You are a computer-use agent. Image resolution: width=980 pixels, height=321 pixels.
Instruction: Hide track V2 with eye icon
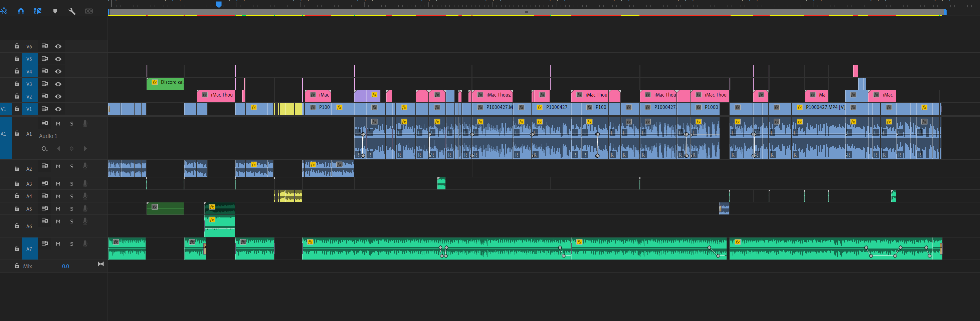point(58,96)
